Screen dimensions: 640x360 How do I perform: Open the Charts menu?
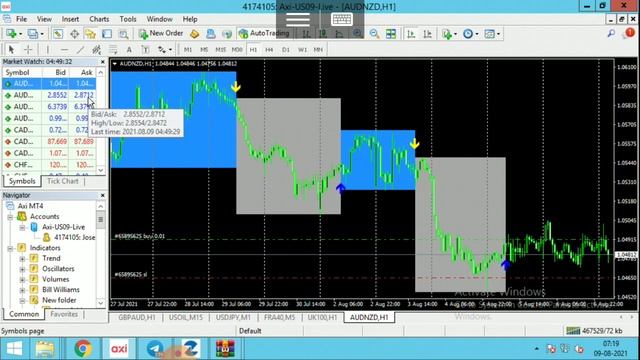pos(99,19)
